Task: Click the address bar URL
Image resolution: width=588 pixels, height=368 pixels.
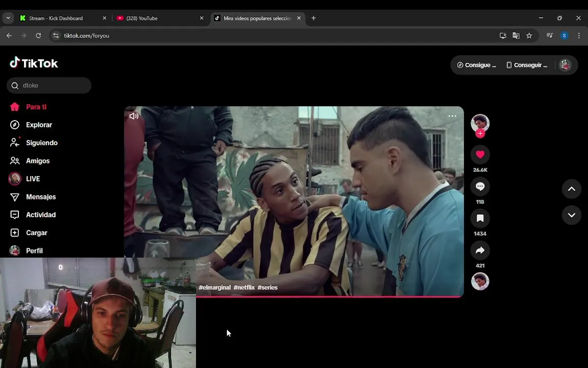Action: (87, 36)
